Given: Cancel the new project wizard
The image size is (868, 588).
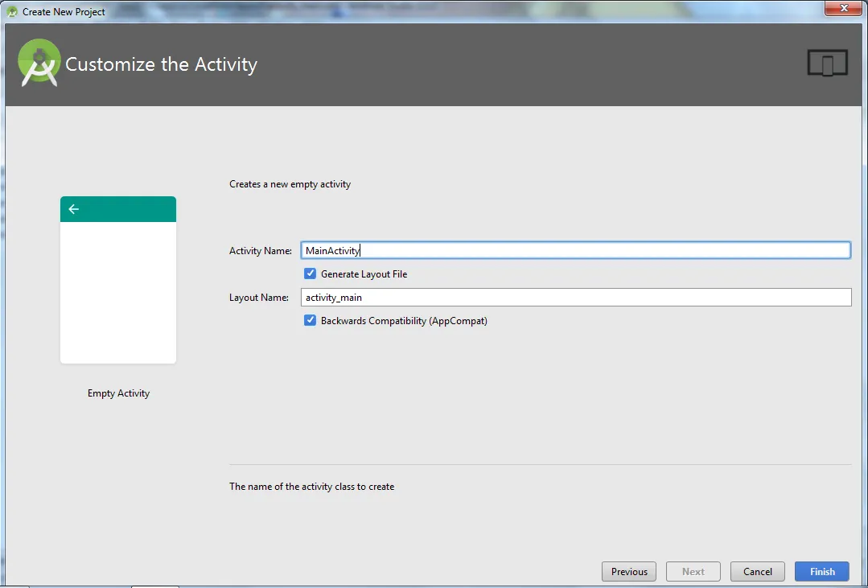Looking at the screenshot, I should tap(757, 571).
